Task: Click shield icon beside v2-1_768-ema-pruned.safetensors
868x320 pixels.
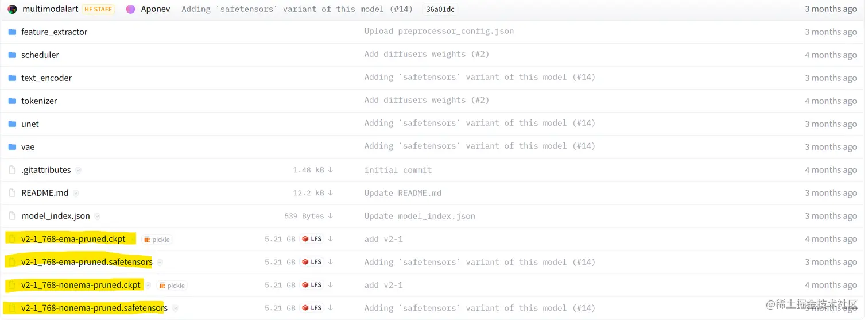Action: click(160, 262)
